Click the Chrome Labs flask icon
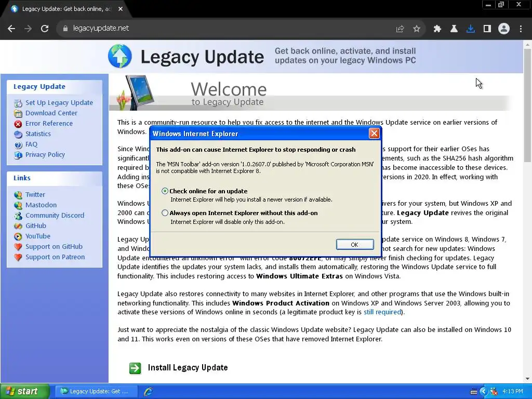The width and height of the screenshot is (532, 399). pyautogui.click(x=454, y=29)
